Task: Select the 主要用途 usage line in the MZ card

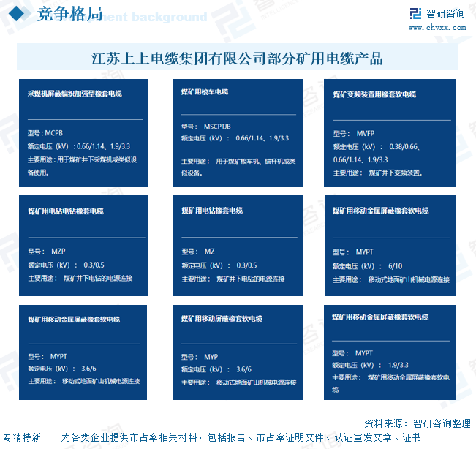Action: tap(233, 279)
